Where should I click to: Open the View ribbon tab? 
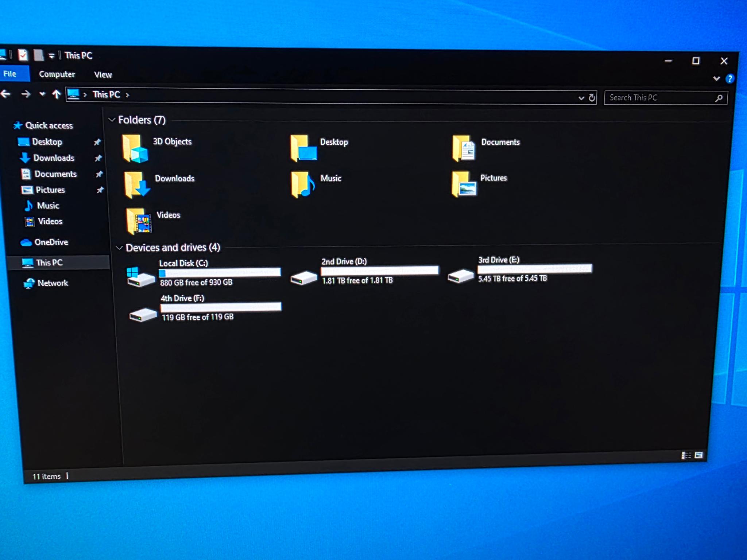[103, 74]
